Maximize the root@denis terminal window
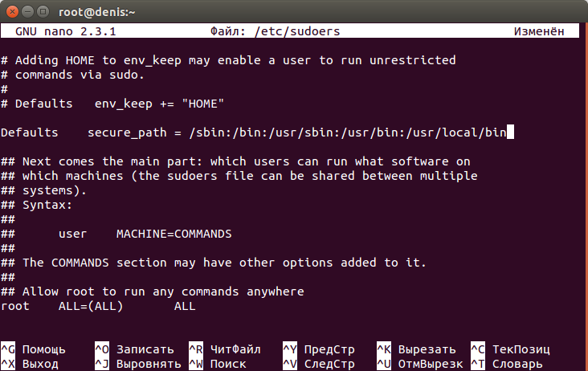This screenshot has width=588, height=371. point(43,12)
